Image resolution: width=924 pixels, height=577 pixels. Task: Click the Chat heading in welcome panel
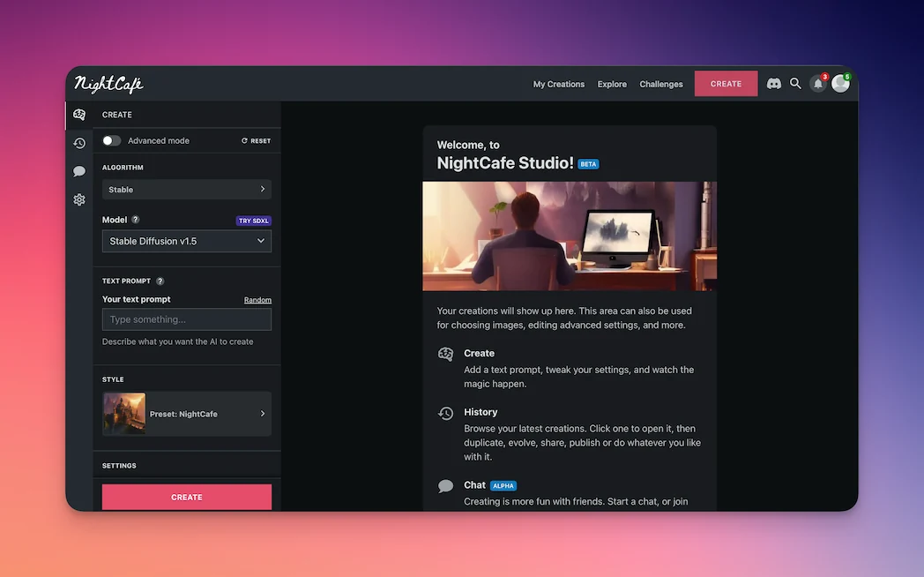click(474, 485)
